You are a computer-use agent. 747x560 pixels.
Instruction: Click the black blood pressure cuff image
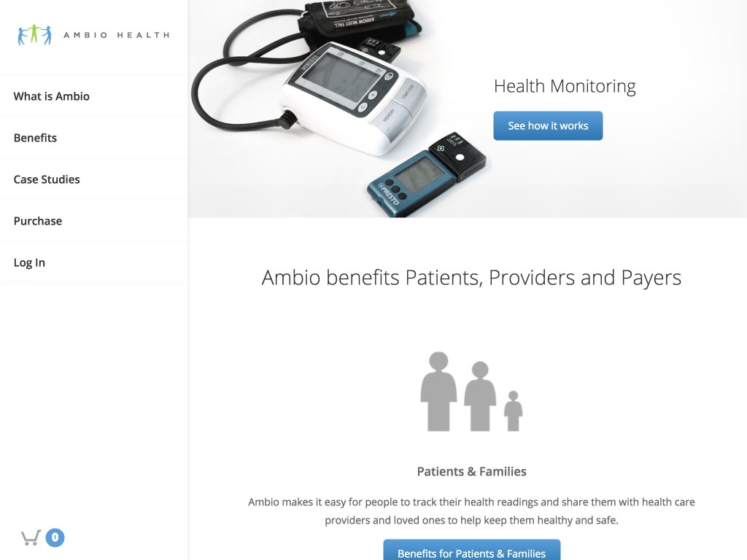click(358, 19)
